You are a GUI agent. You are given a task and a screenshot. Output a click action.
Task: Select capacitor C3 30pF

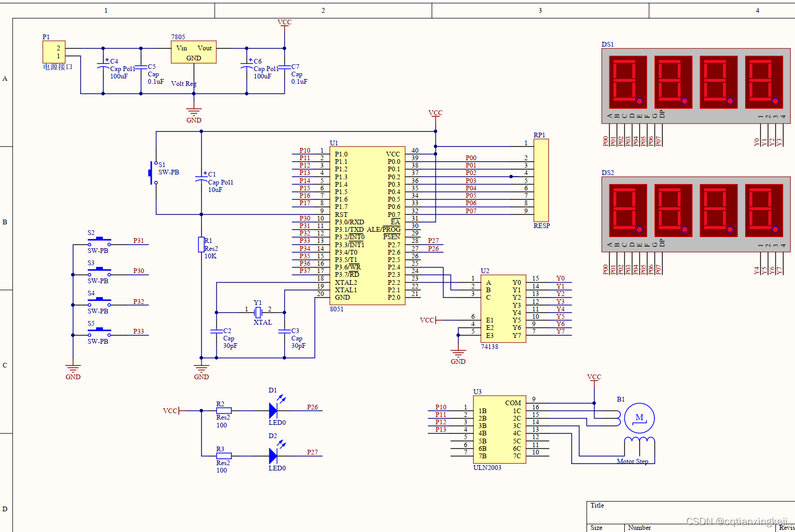point(284,331)
